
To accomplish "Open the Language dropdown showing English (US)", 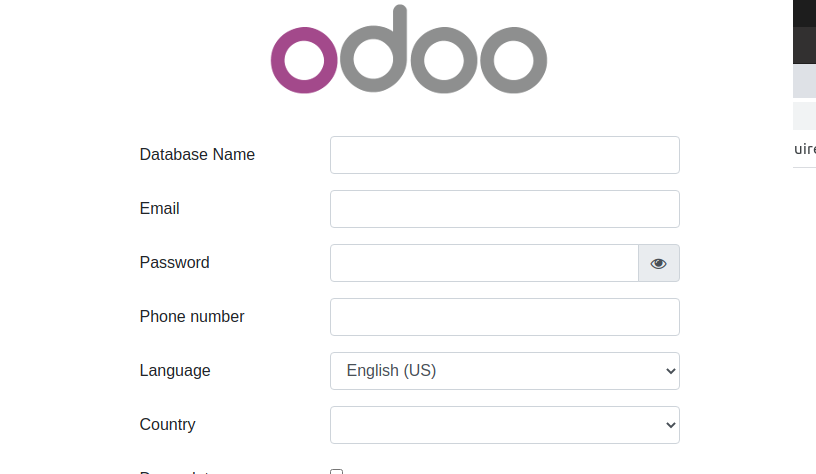I will 504,371.
